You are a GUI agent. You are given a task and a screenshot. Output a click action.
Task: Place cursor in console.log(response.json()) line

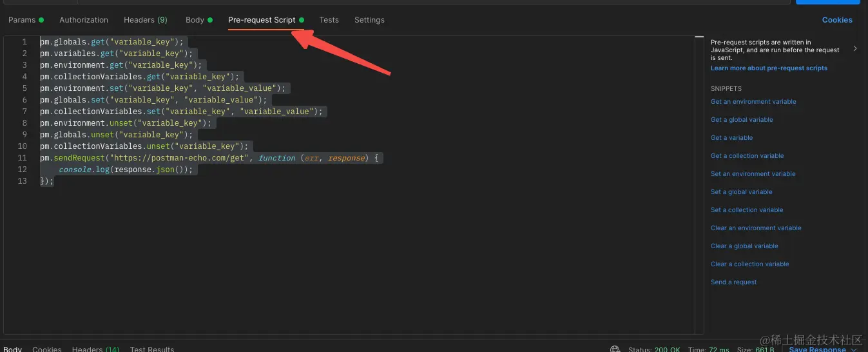point(126,170)
